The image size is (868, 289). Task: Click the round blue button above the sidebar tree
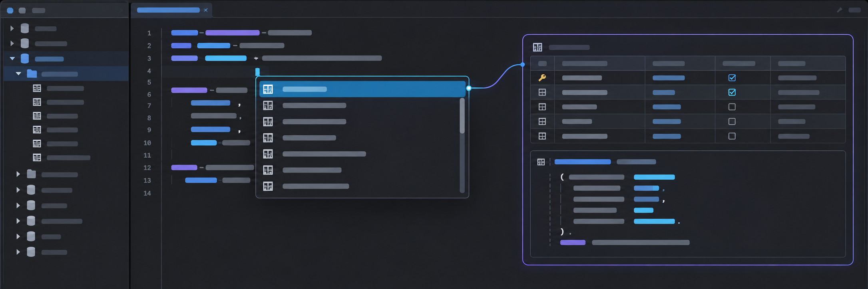click(x=10, y=10)
